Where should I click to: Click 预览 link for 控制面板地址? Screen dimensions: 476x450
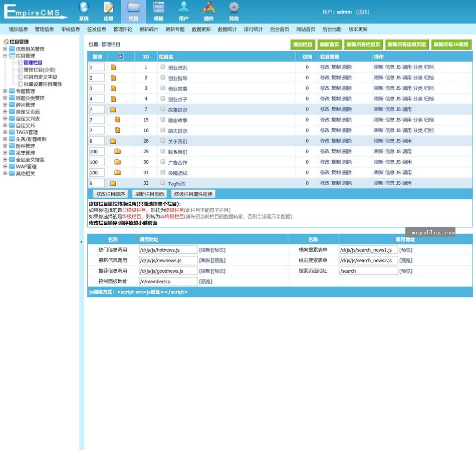205,281
